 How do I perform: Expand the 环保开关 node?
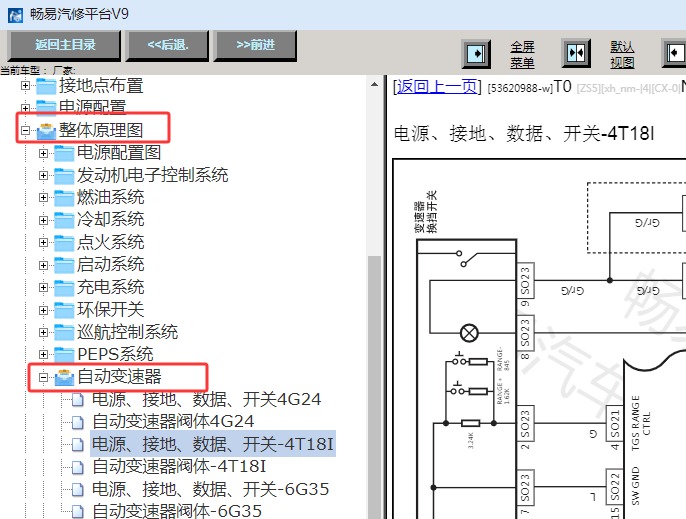(x=43, y=310)
